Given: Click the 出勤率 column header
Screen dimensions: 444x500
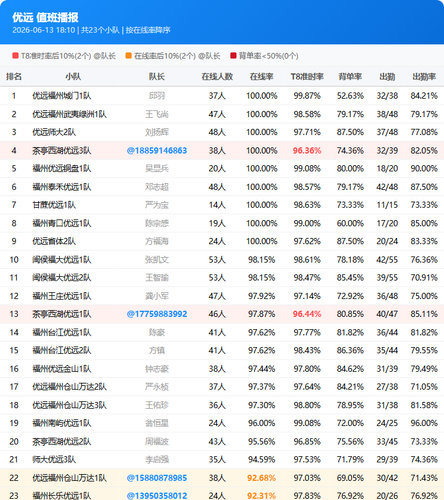Looking at the screenshot, I should (x=424, y=77).
